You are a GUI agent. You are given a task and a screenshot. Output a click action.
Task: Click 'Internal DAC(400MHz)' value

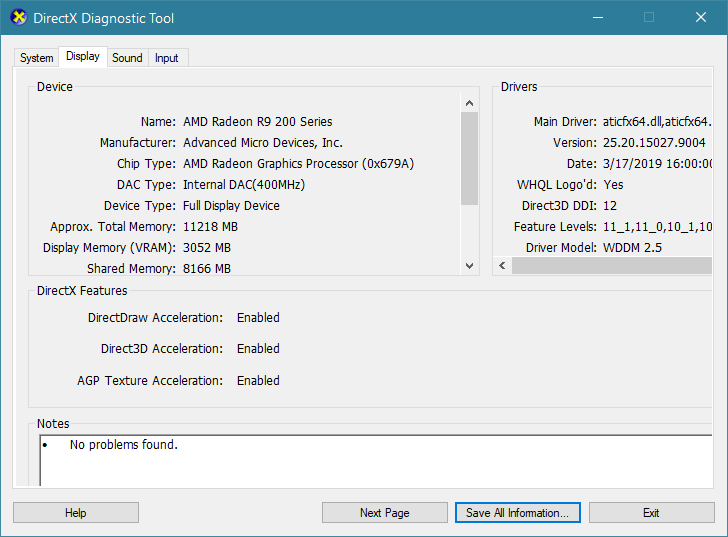click(x=244, y=185)
